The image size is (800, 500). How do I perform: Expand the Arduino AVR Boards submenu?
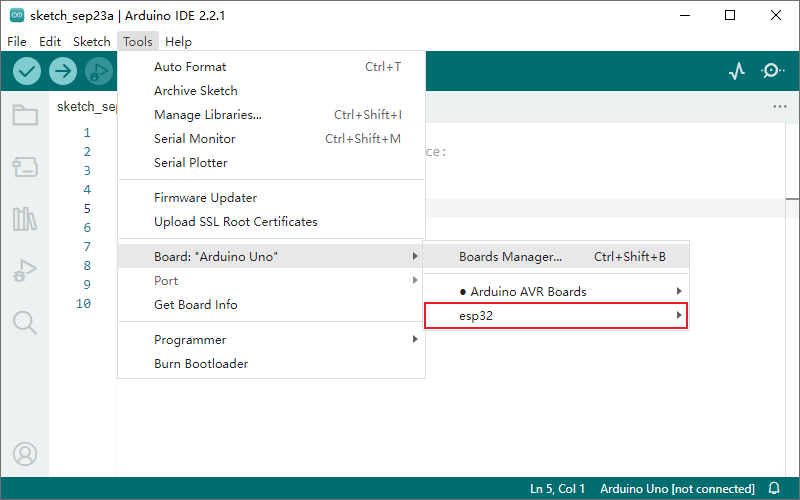pos(556,292)
